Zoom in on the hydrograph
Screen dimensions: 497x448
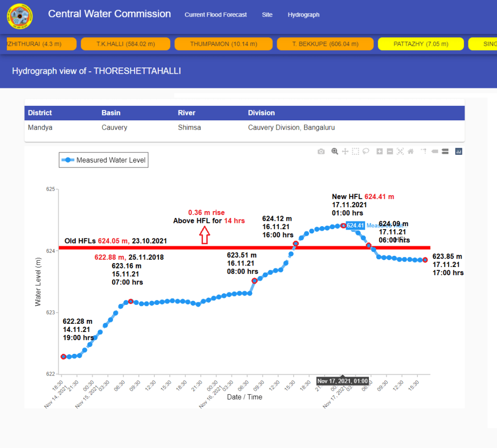click(380, 151)
